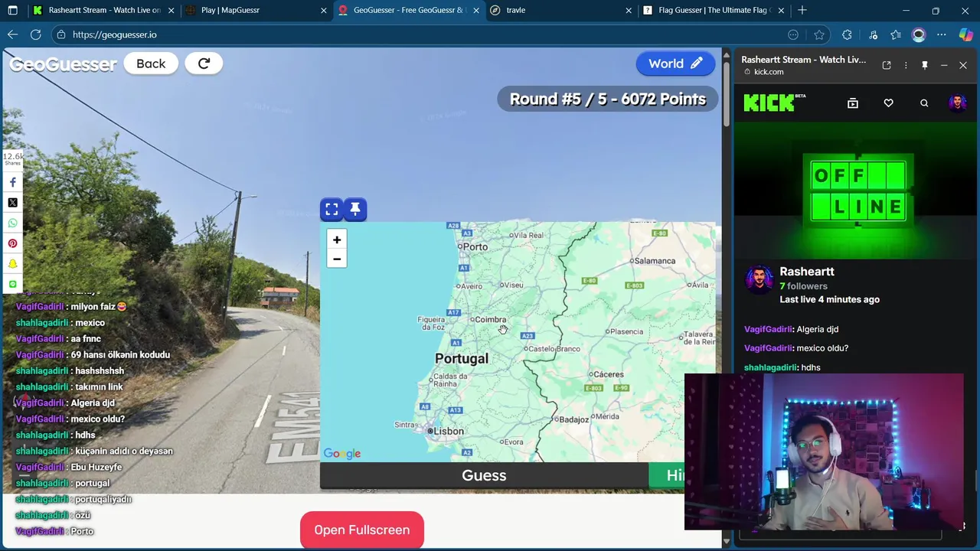Close the Kick sidebar panel

[963, 66]
